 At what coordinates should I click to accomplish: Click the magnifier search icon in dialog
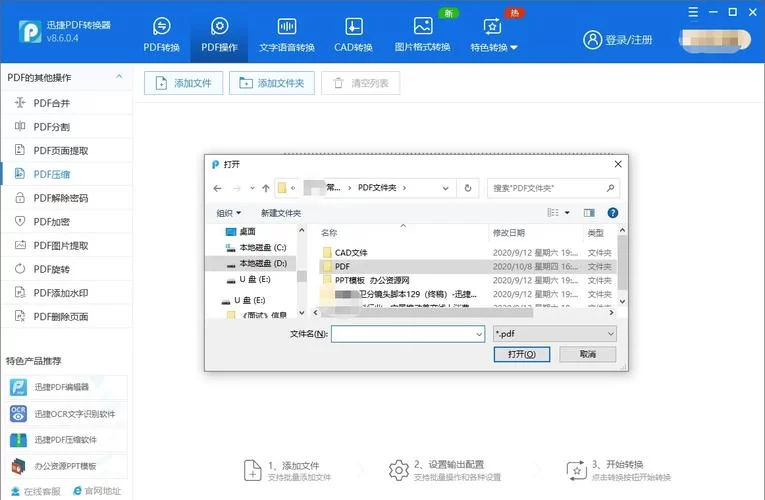[610, 188]
